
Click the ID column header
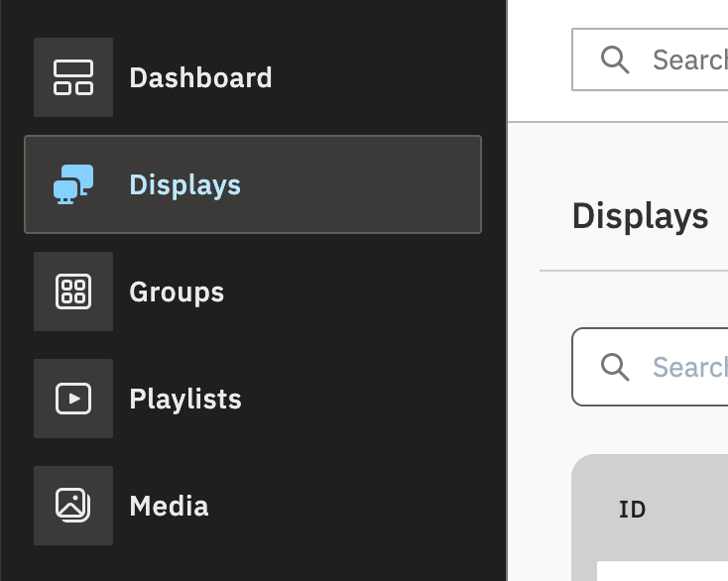633,510
